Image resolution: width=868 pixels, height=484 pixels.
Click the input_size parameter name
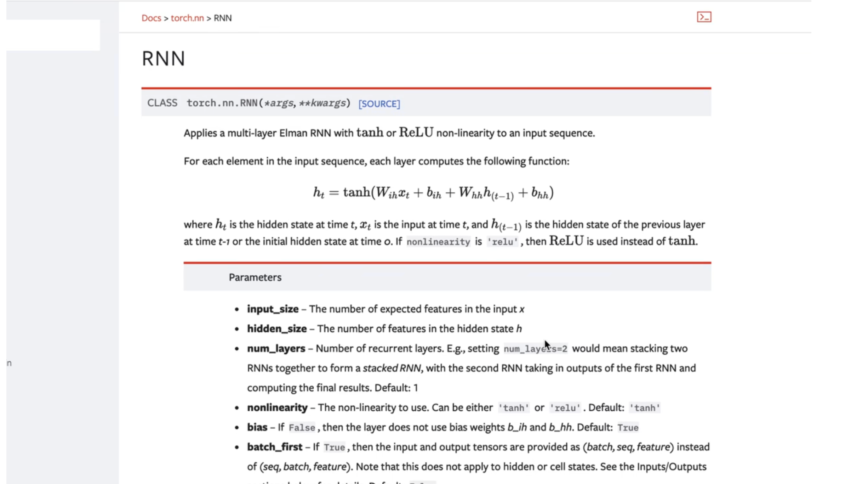pyautogui.click(x=273, y=309)
